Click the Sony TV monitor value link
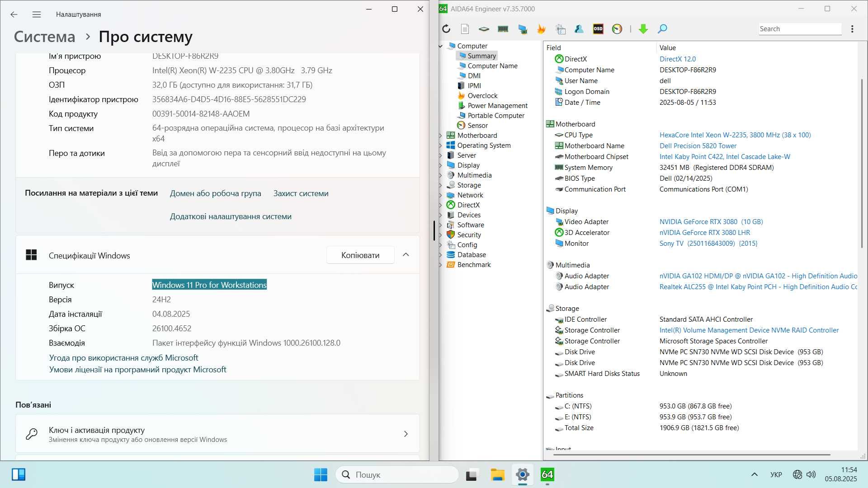The width and height of the screenshot is (868, 488). 708,244
